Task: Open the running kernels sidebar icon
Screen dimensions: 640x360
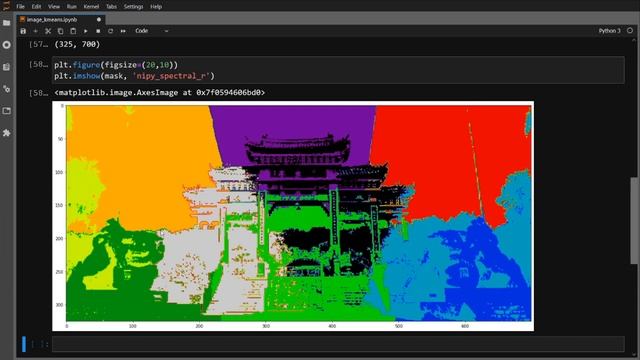Action: [x=7, y=45]
